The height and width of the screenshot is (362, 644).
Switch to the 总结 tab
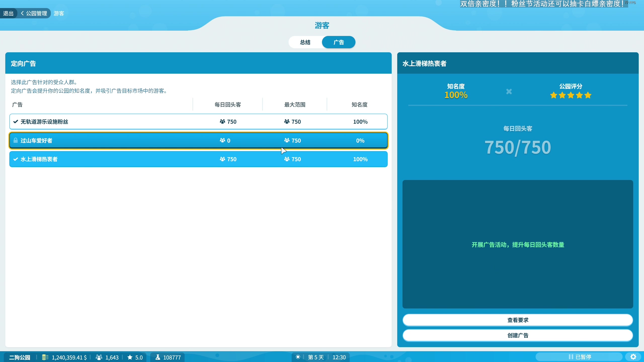click(x=305, y=42)
